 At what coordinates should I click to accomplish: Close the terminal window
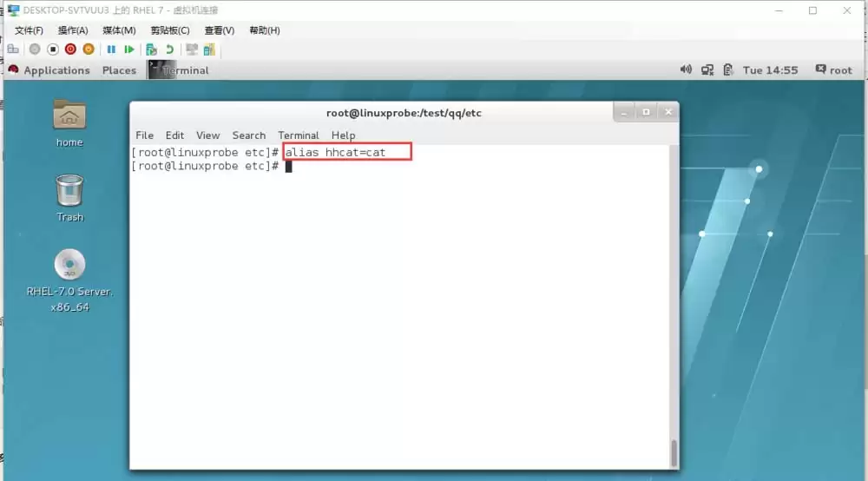tap(668, 112)
